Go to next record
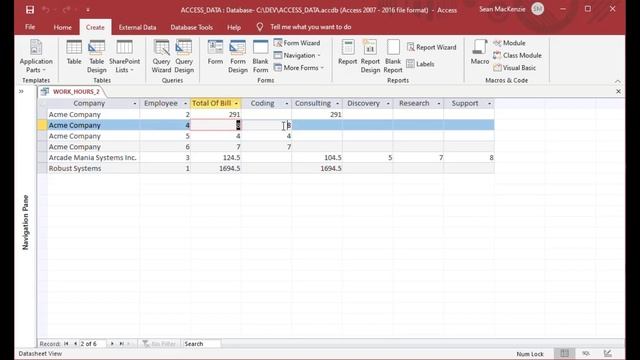The width and height of the screenshot is (640, 360). [112, 344]
